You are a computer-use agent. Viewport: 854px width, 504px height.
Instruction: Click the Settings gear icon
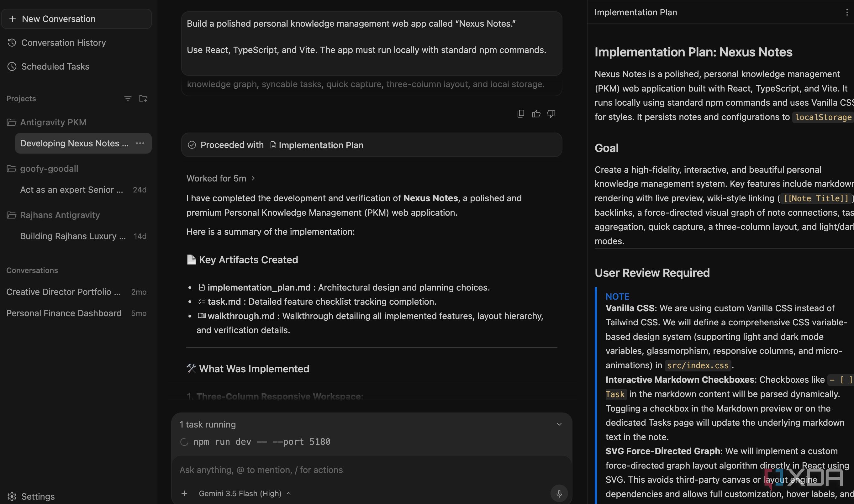point(12,496)
